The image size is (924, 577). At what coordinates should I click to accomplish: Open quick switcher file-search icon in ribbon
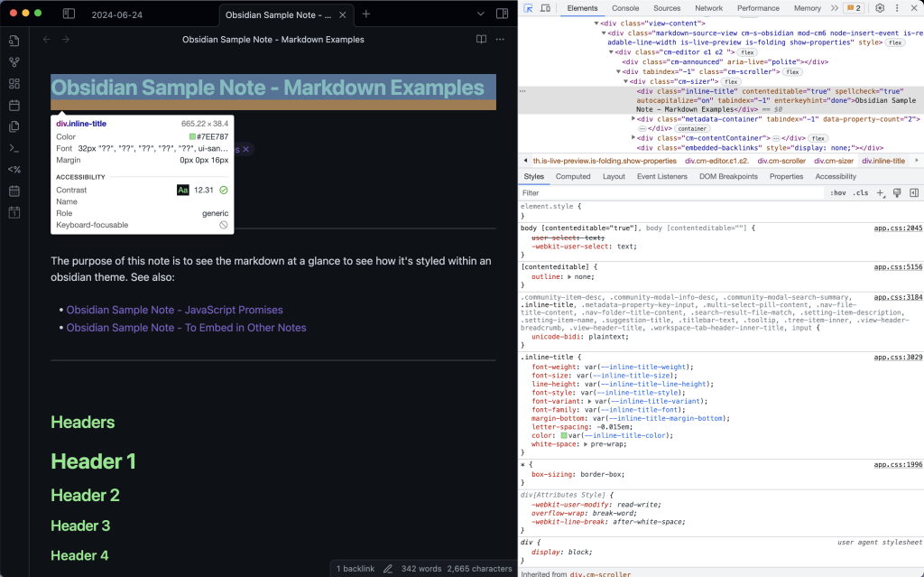[14, 41]
